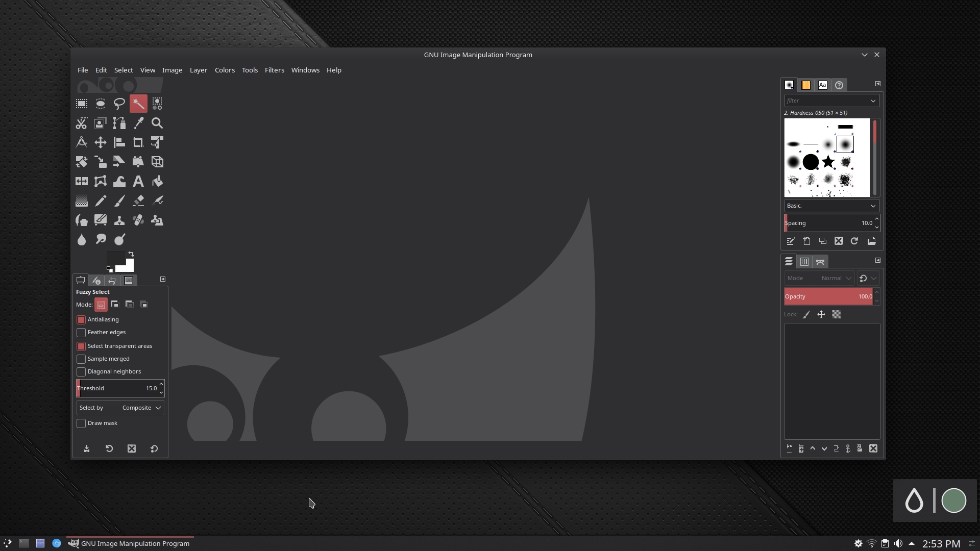This screenshot has width=980, height=551.
Task: Select the Move tool
Action: pyautogui.click(x=101, y=142)
